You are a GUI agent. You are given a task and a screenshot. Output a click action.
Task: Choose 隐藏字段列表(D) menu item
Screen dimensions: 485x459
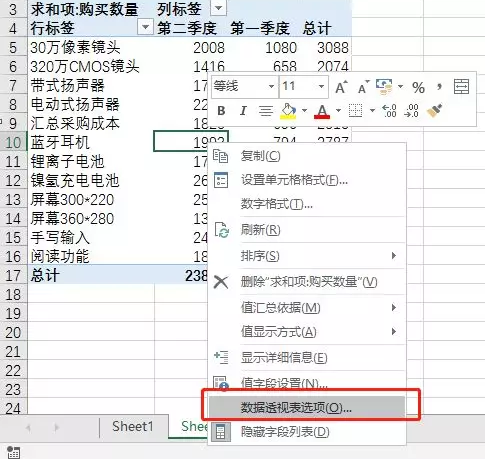point(307,432)
